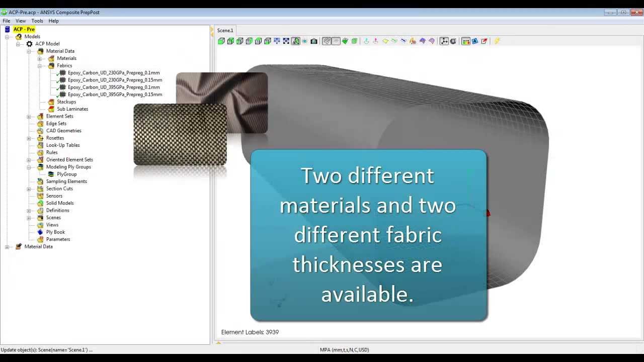Open the View menu

21,21
